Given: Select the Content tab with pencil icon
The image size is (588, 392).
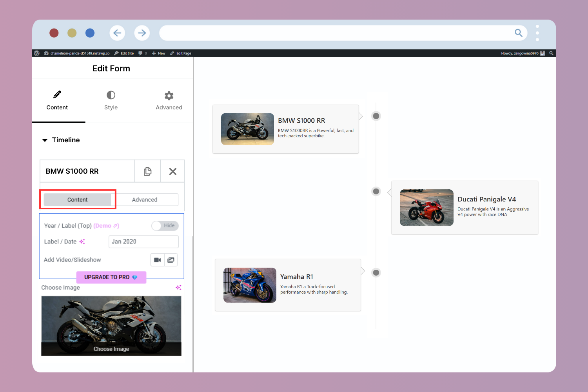Looking at the screenshot, I should pyautogui.click(x=57, y=101).
